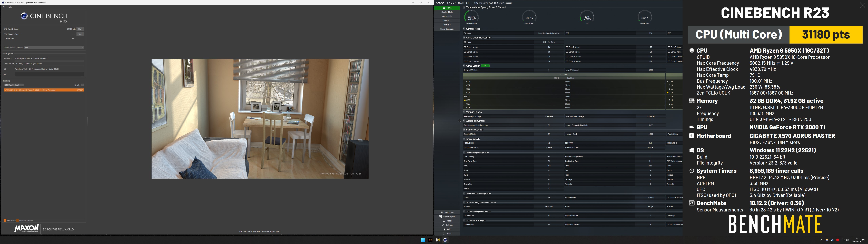Open Windows Start menu on taskbar
Image resolution: width=868 pixels, height=244 pixels.
422,240
